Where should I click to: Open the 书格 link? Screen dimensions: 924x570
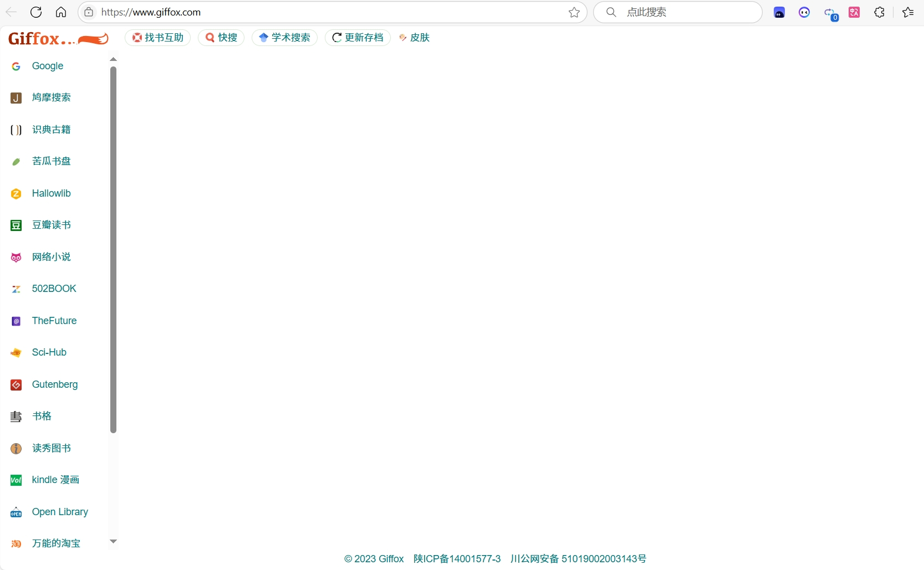click(x=42, y=416)
